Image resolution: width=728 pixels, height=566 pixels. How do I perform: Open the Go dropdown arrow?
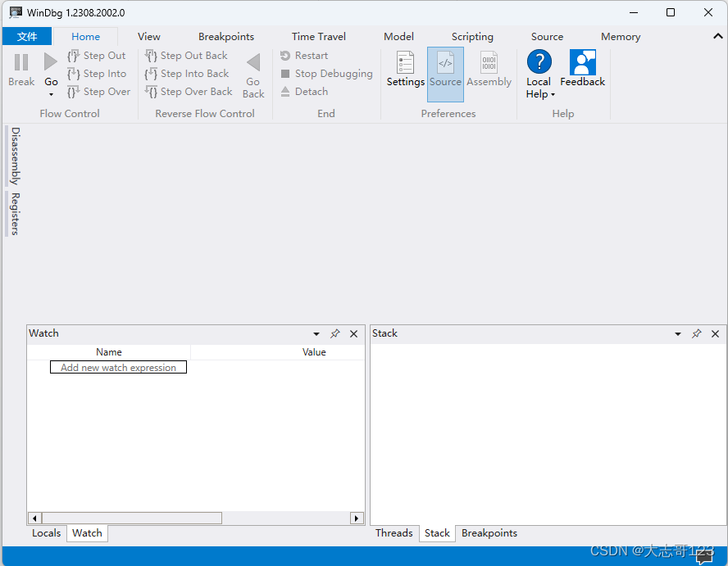[x=51, y=95]
